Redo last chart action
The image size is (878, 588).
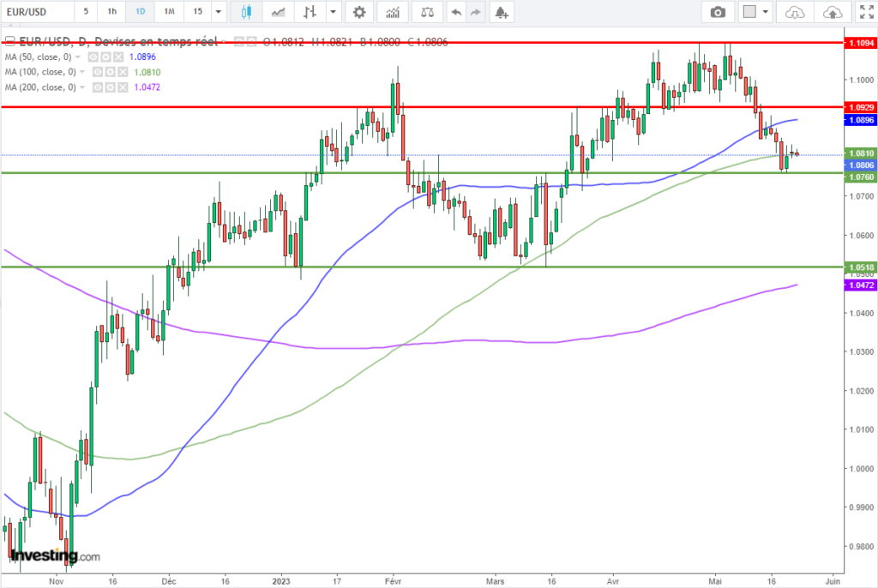(x=475, y=12)
